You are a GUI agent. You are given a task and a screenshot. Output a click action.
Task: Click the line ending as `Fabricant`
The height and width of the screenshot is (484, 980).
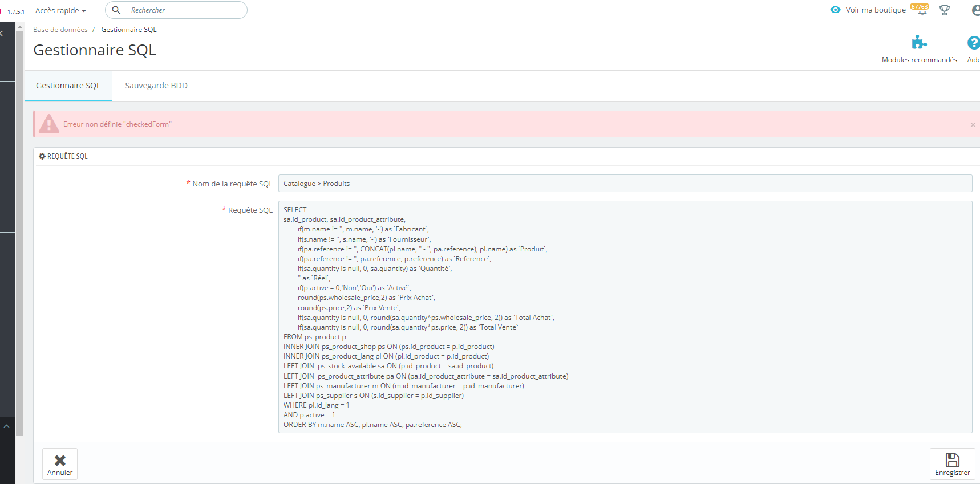click(363, 229)
